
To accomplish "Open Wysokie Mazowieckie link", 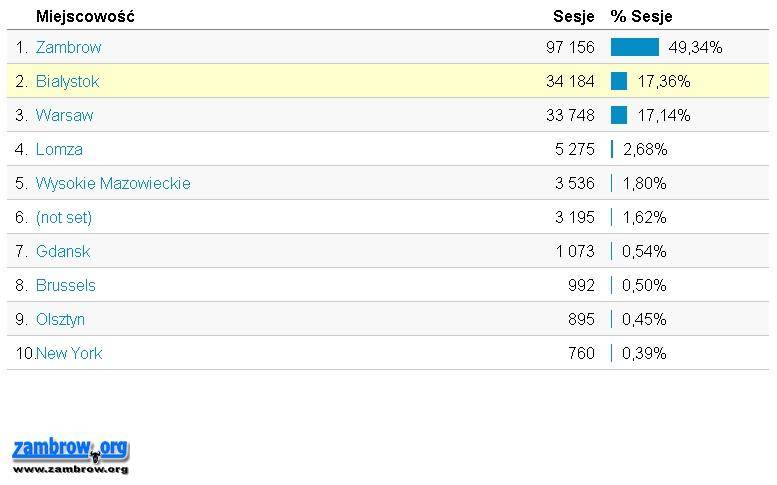I will (113, 183).
